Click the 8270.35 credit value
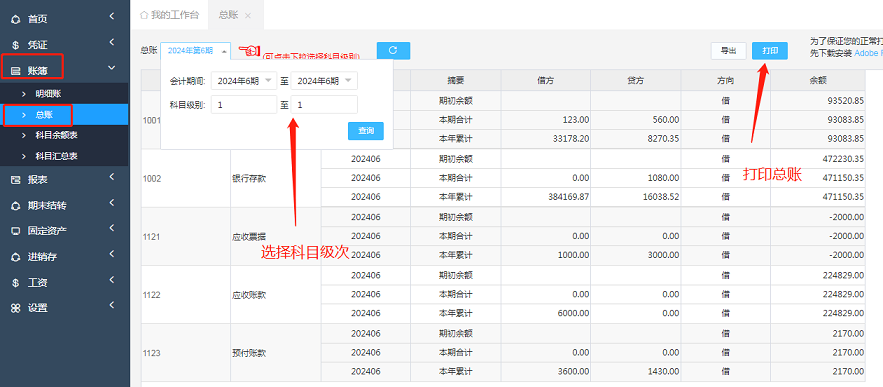Viewport: 883px width, 387px height. coord(663,139)
